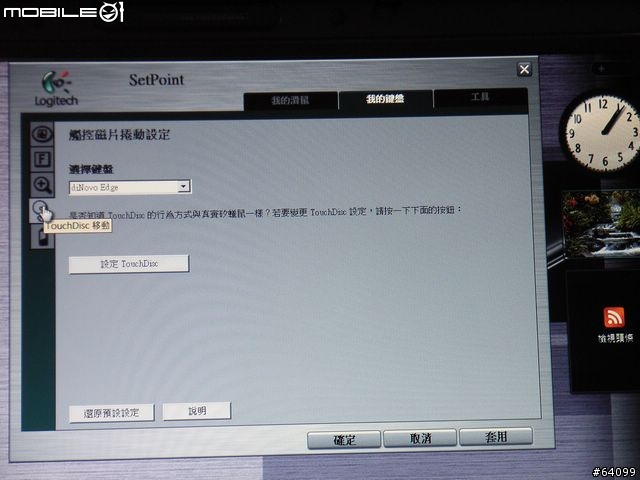Open the RSS feed headlines gadget icon
The image size is (640, 480).
tap(614, 317)
